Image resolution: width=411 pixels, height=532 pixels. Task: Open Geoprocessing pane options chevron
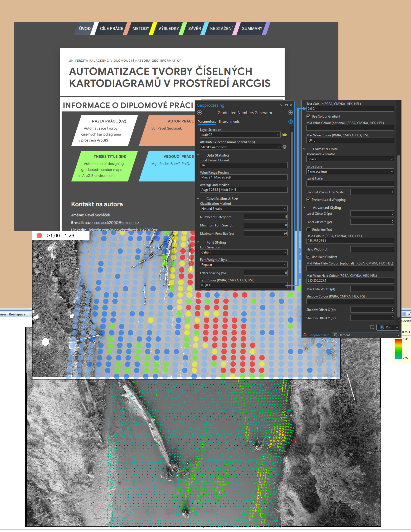[281, 105]
